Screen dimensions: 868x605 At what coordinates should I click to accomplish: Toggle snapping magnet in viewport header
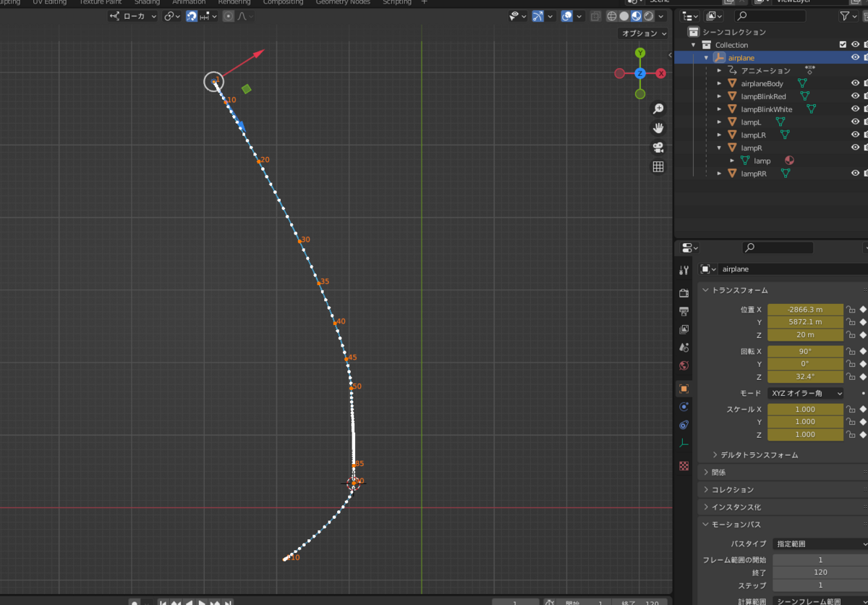192,16
